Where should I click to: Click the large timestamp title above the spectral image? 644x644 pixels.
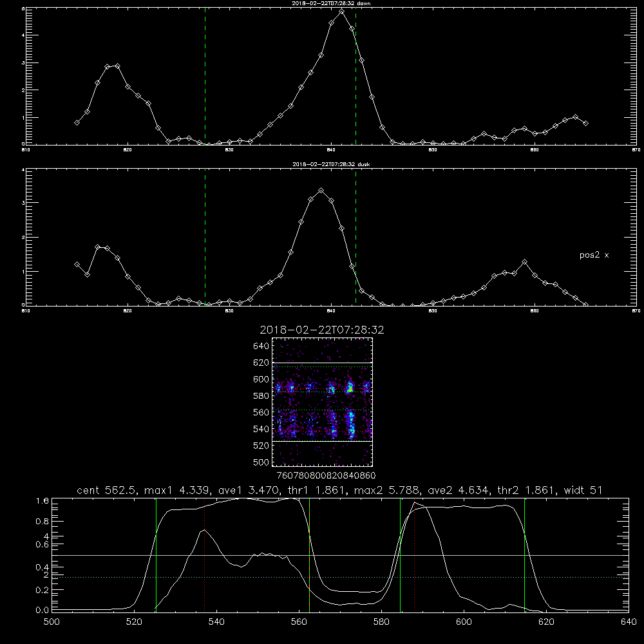click(x=322, y=330)
